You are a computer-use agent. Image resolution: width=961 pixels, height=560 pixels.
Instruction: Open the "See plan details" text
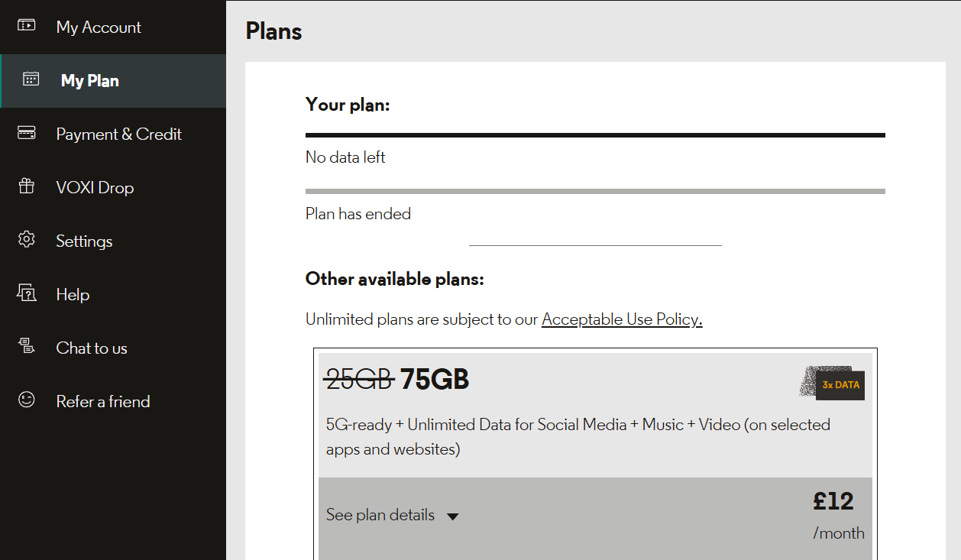(380, 515)
